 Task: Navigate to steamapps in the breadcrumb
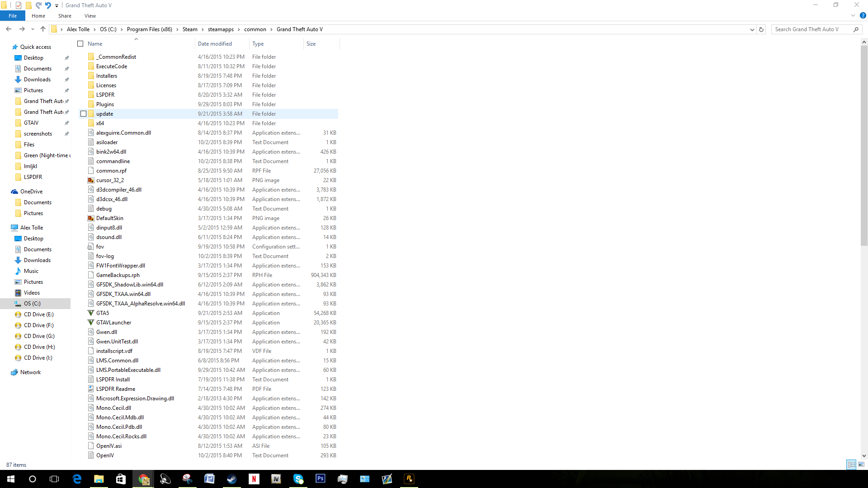pos(221,29)
